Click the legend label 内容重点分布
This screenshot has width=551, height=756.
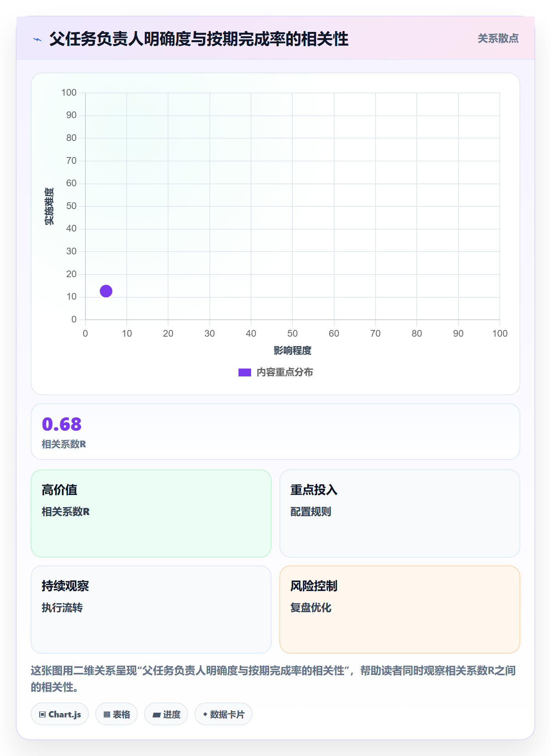285,372
